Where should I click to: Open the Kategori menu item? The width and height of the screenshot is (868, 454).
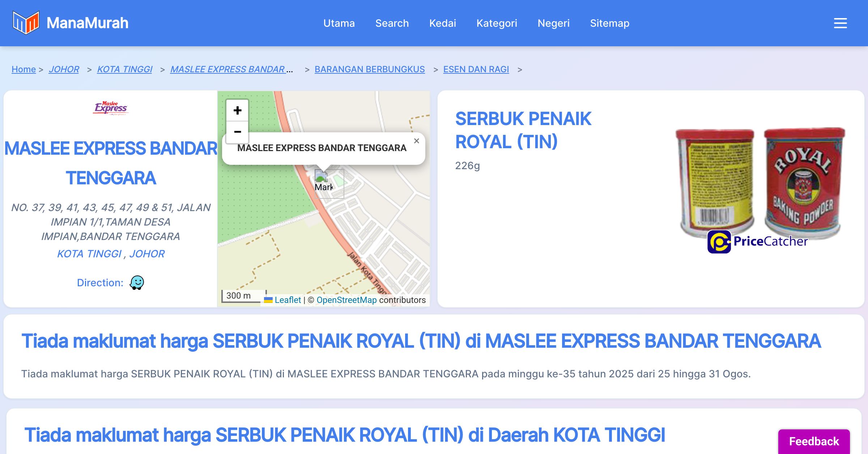pyautogui.click(x=497, y=23)
